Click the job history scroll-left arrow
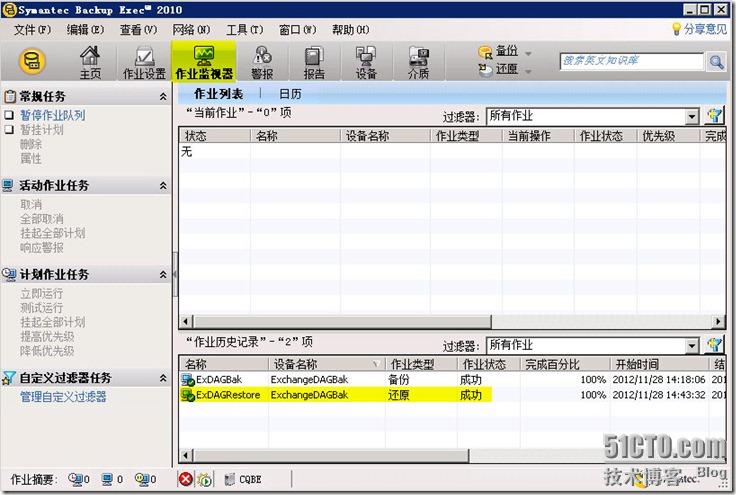Image resolution: width=736 pixels, height=495 pixels. [186, 456]
